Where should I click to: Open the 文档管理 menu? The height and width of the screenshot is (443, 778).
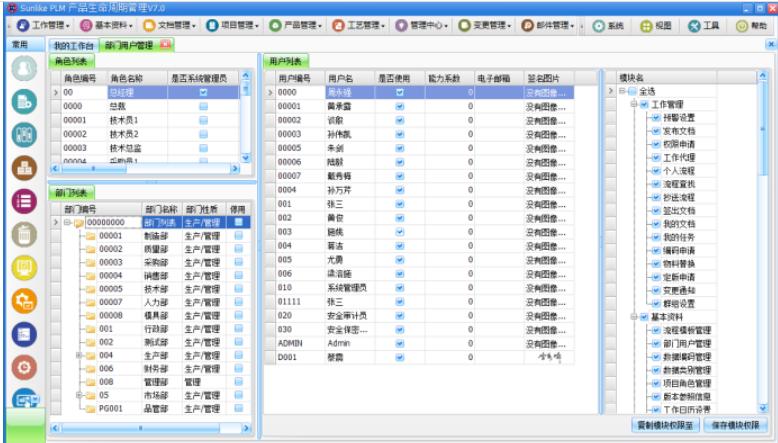coord(170,26)
